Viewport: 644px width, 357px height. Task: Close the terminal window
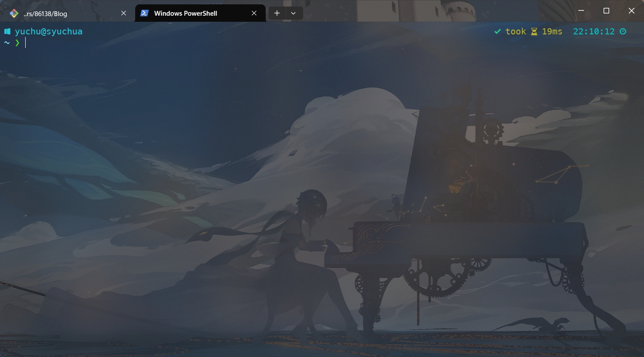point(631,11)
